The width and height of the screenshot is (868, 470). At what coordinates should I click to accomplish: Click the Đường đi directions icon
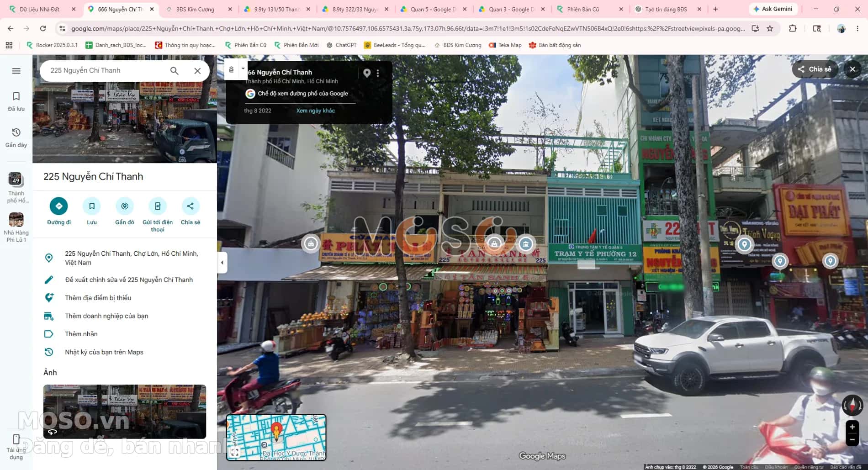coord(59,206)
